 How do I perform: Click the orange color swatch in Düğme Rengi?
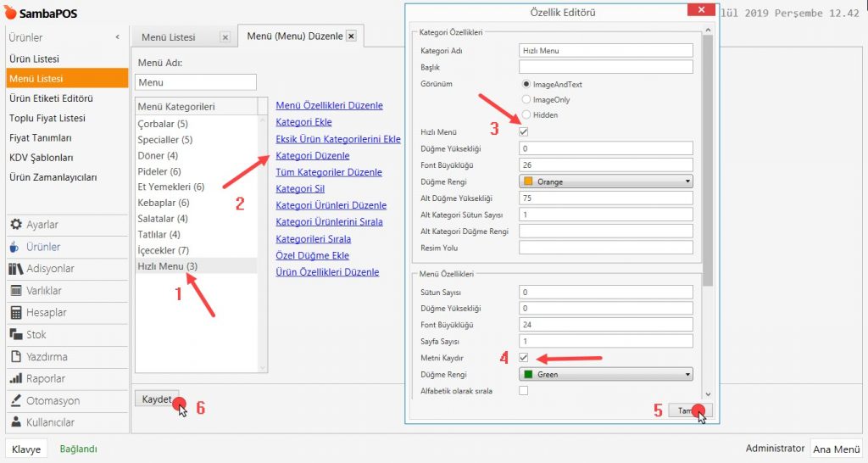tap(527, 181)
